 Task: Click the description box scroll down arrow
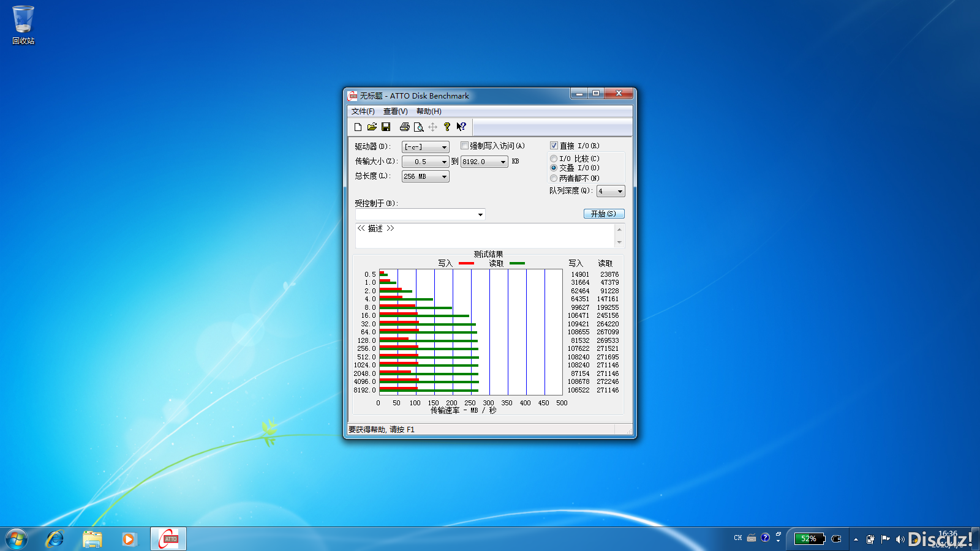pyautogui.click(x=619, y=242)
